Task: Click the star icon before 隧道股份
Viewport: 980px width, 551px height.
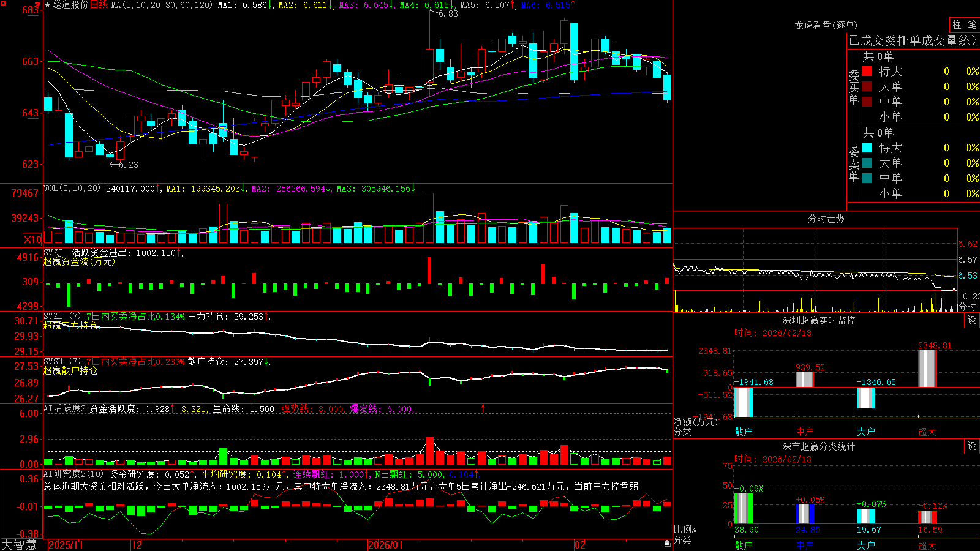Action: pos(48,5)
